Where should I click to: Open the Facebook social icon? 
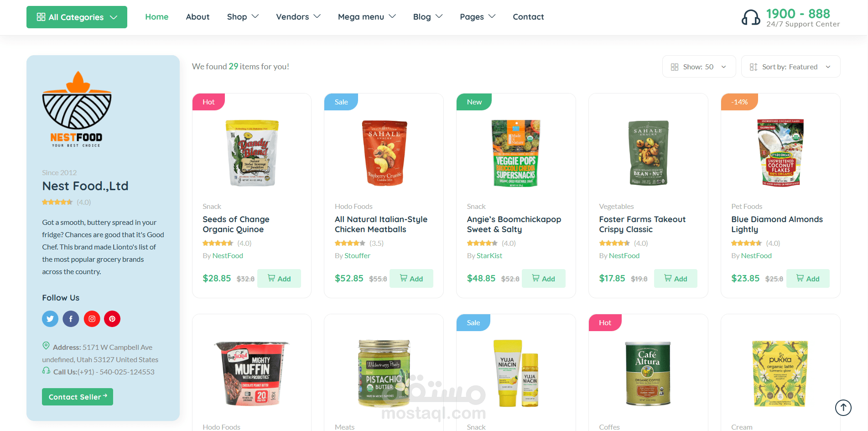71,319
